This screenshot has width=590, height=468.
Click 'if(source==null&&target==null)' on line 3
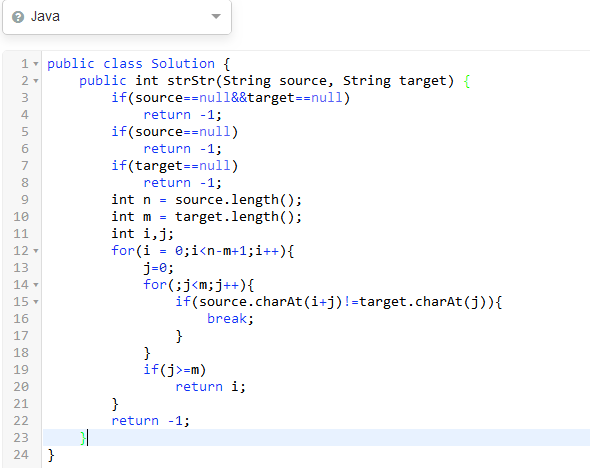tap(231, 98)
